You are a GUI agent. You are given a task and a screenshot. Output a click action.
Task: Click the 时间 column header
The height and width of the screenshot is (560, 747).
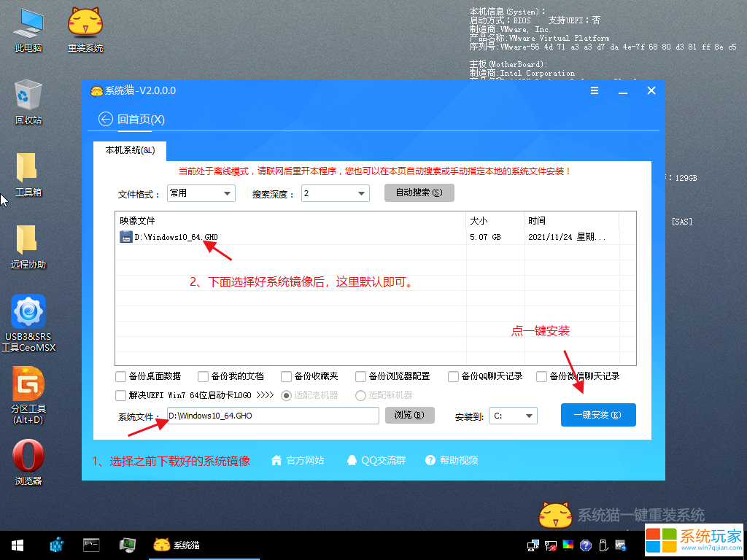pos(571,220)
